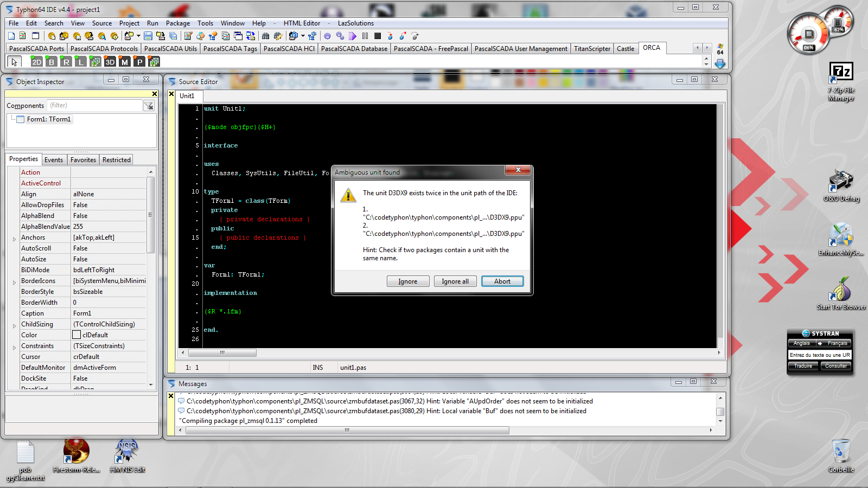Close the yellow hint bar in Object Inspector
This screenshot has height=488, width=868.
pos(155,94)
